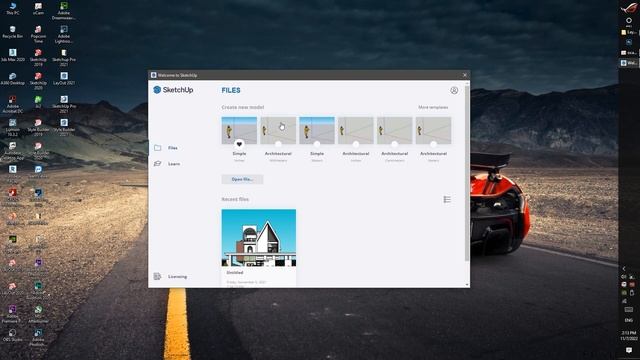Open the Learn section in the sidebar
640x360 pixels.
167,164
